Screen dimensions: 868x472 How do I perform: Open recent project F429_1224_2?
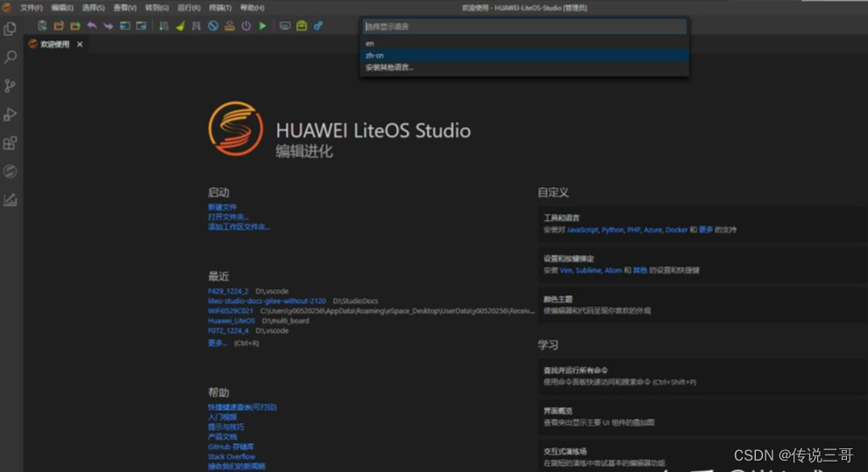point(228,291)
